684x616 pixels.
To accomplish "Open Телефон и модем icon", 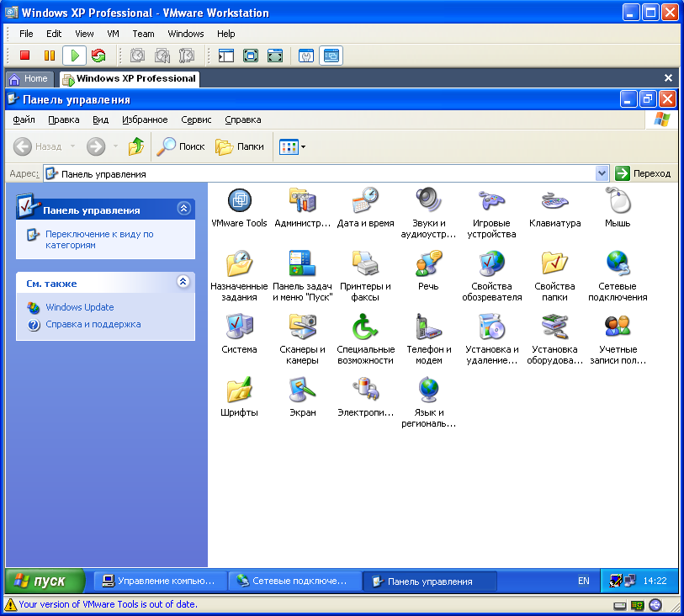I will 428,339.
